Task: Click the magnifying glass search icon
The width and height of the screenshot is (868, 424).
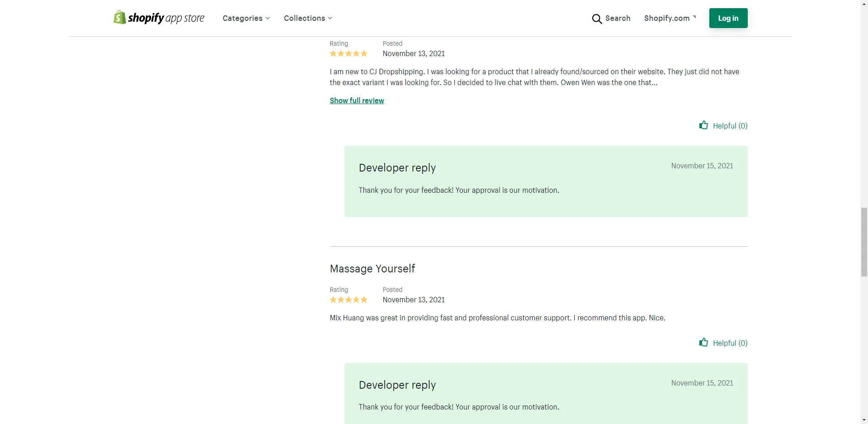Action: pos(597,19)
